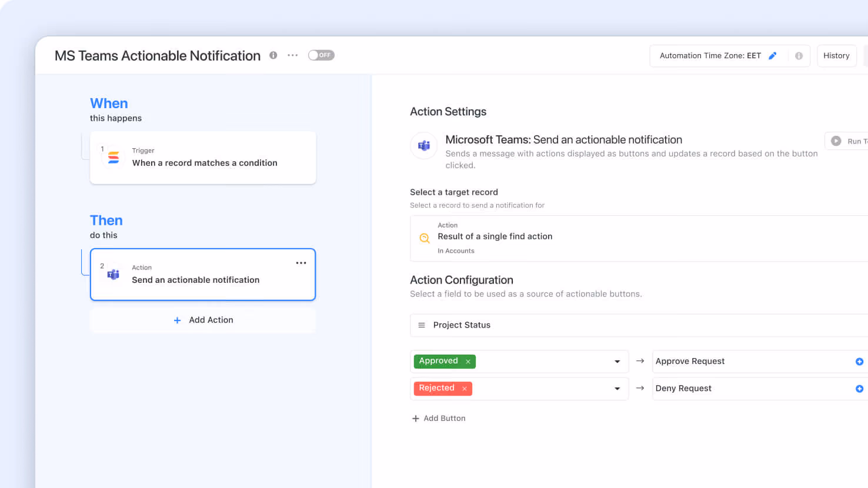Viewport: 868px width, 488px height.
Task: Click the magnifier icon in the target record box
Action: [425, 238]
